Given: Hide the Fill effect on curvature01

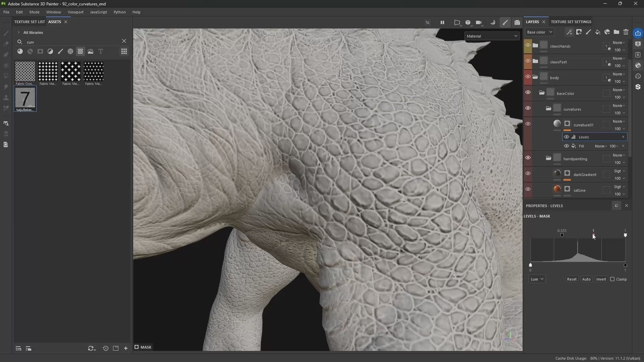Looking at the screenshot, I should click(567, 146).
